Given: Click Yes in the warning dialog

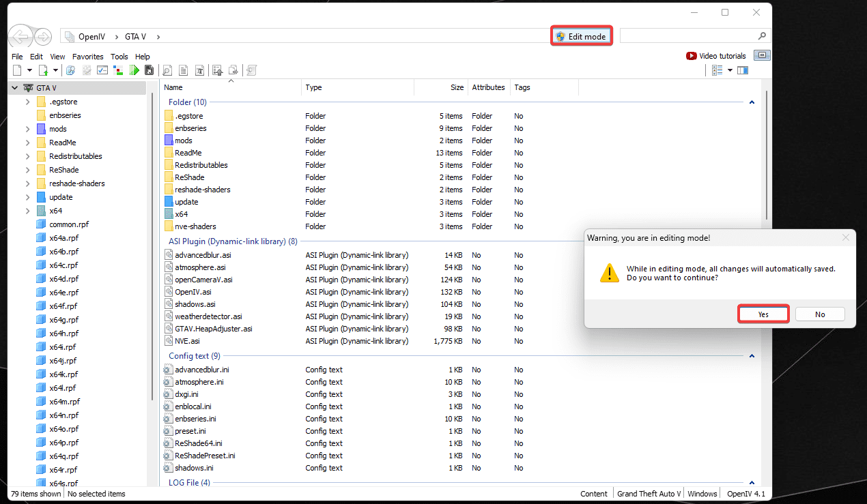Looking at the screenshot, I should coord(763,314).
